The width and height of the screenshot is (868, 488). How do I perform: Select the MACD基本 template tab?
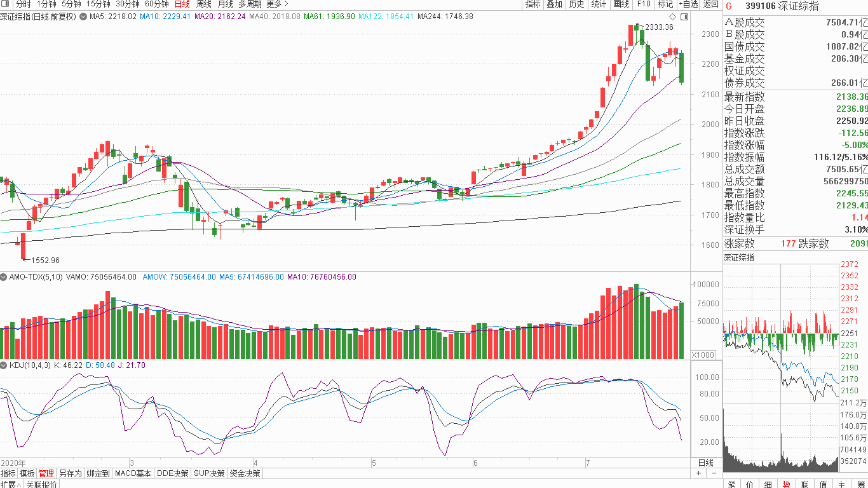tap(133, 473)
